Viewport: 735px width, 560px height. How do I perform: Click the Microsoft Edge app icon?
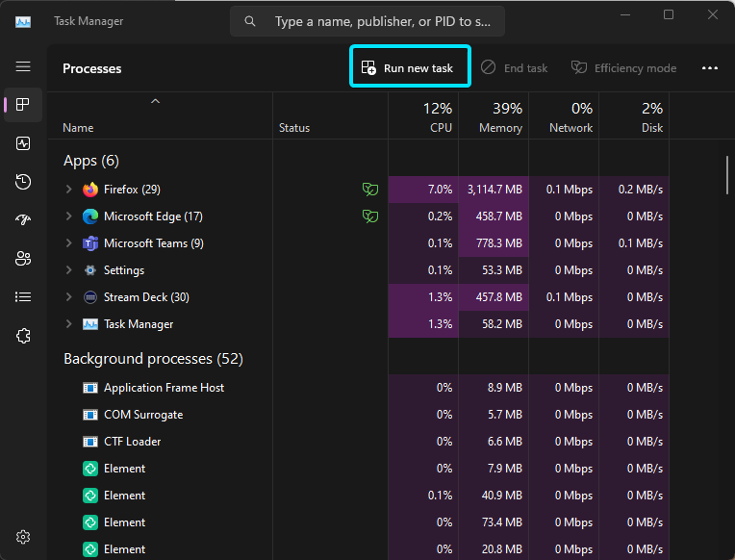(x=90, y=216)
